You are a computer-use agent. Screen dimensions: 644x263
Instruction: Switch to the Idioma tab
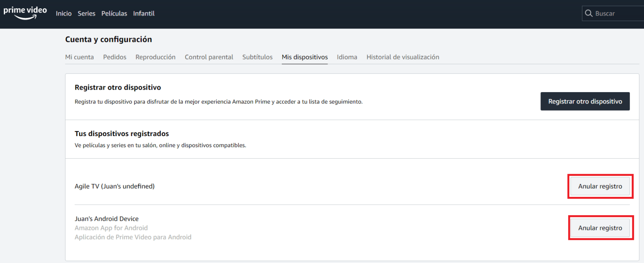coord(347,57)
